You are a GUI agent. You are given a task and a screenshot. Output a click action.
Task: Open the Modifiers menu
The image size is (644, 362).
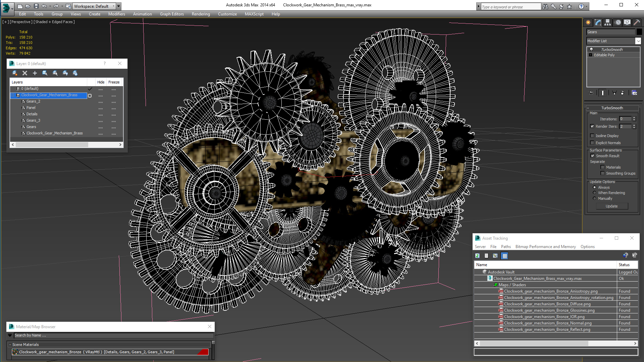coord(116,14)
